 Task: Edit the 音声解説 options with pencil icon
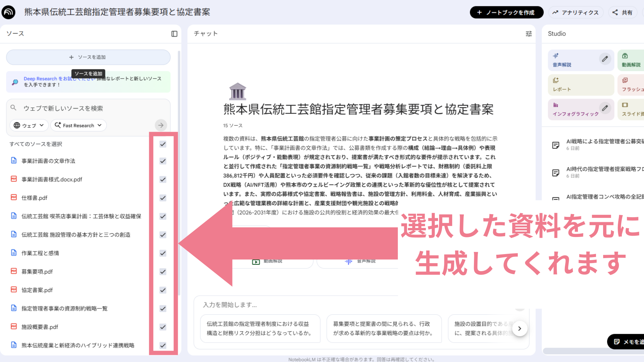pos(605,59)
